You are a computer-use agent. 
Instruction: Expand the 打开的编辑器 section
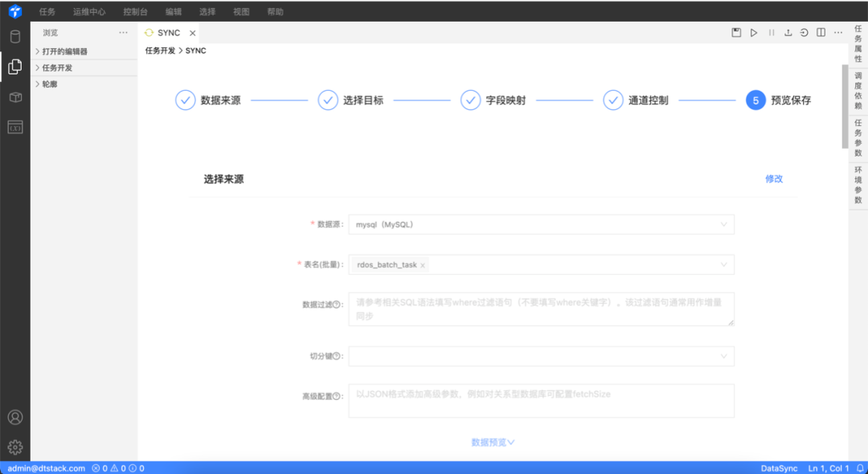pos(84,51)
